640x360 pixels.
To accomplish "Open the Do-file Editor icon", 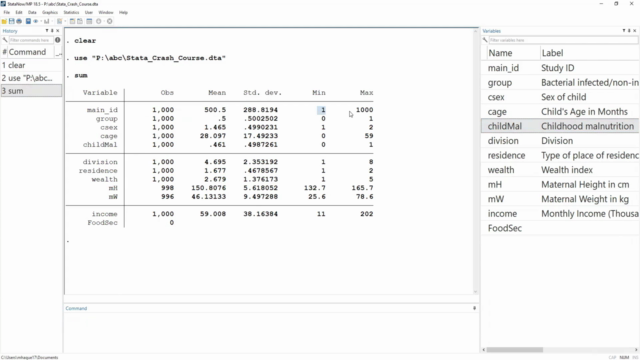I will coord(60,21).
